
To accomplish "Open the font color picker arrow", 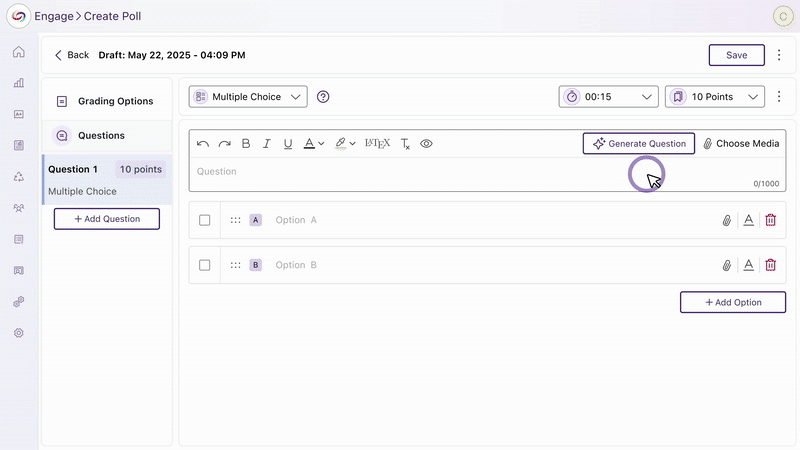I will (320, 144).
